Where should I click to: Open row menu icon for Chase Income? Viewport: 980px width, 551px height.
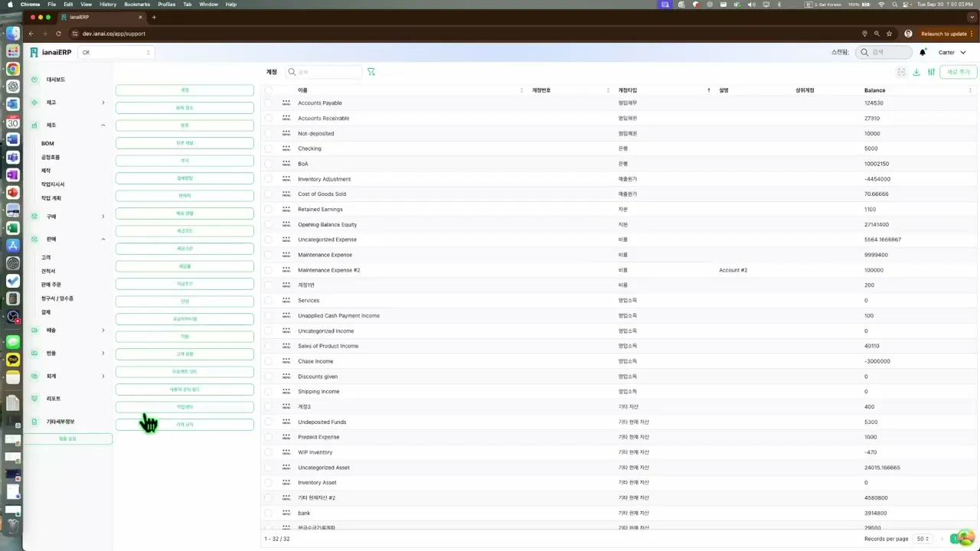point(286,361)
